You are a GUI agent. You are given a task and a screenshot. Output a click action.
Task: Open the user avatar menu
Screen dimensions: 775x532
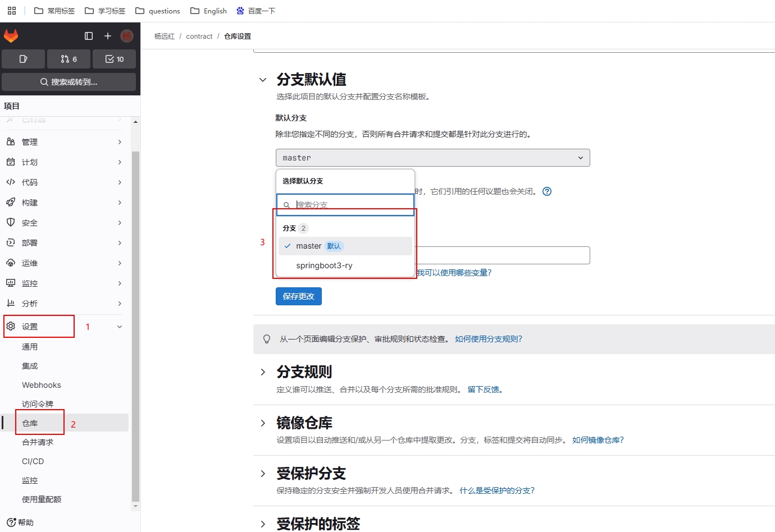(127, 36)
